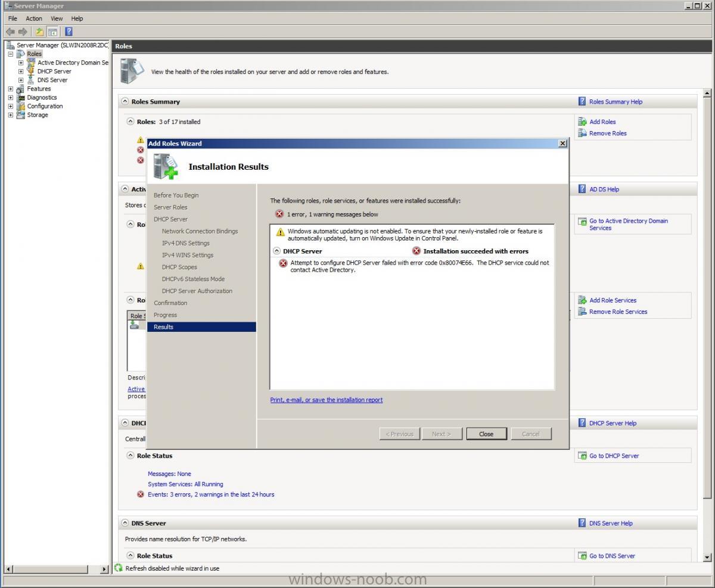Click the Remove Roles icon
The width and height of the screenshot is (715, 588).
pyautogui.click(x=582, y=133)
